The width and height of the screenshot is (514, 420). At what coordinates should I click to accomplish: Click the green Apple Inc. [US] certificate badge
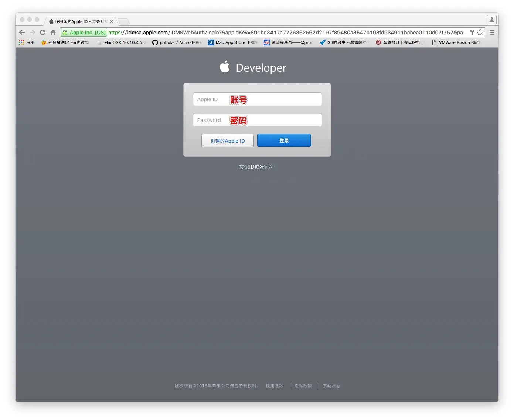(x=84, y=33)
